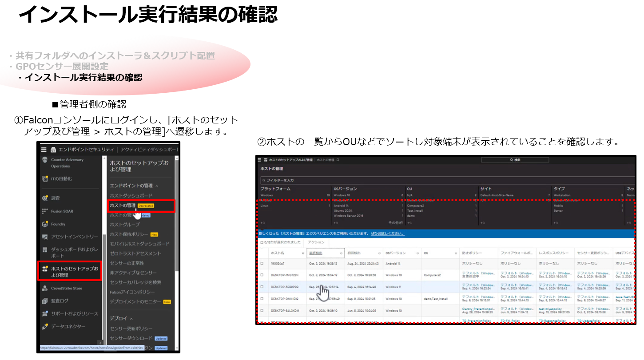Filter by Windows 10 in OSバージョン list
Viewport: 644px width, 360px height.
pos(342,195)
